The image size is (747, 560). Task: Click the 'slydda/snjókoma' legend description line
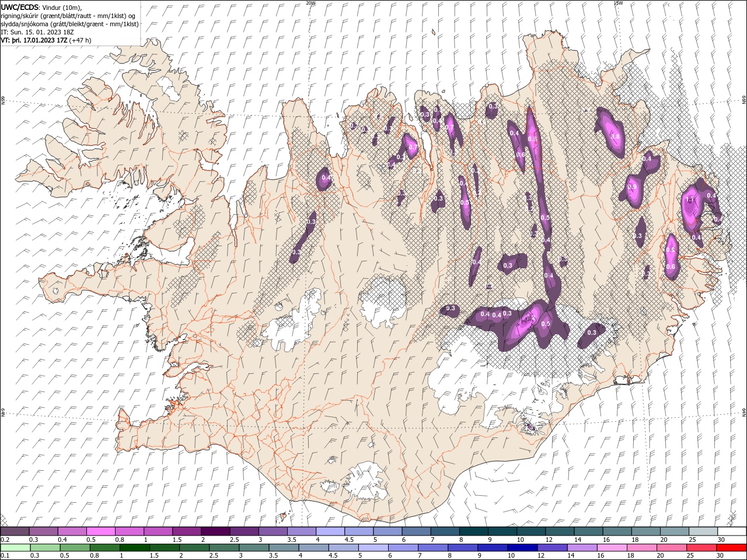point(69,24)
